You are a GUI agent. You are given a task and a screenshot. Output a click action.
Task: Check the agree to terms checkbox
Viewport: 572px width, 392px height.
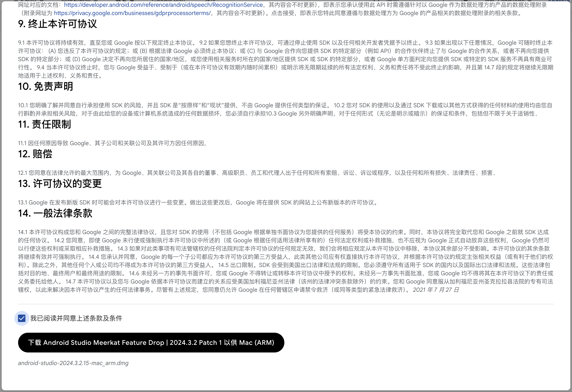point(22,318)
